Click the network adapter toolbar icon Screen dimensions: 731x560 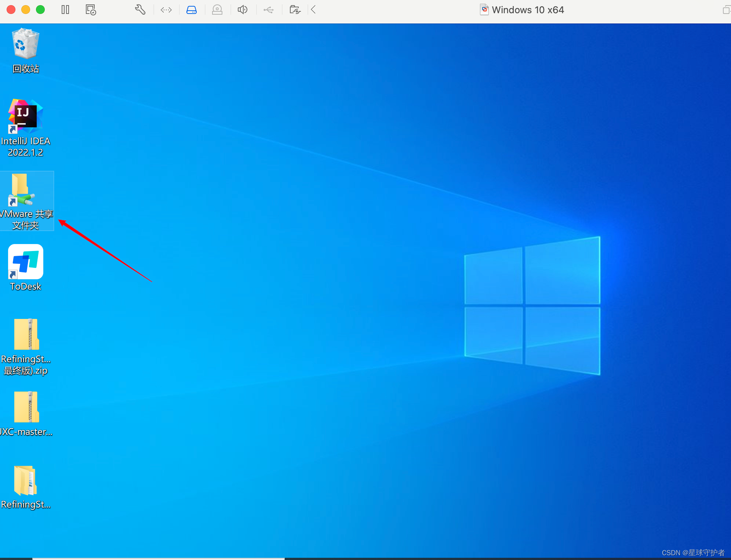click(166, 10)
